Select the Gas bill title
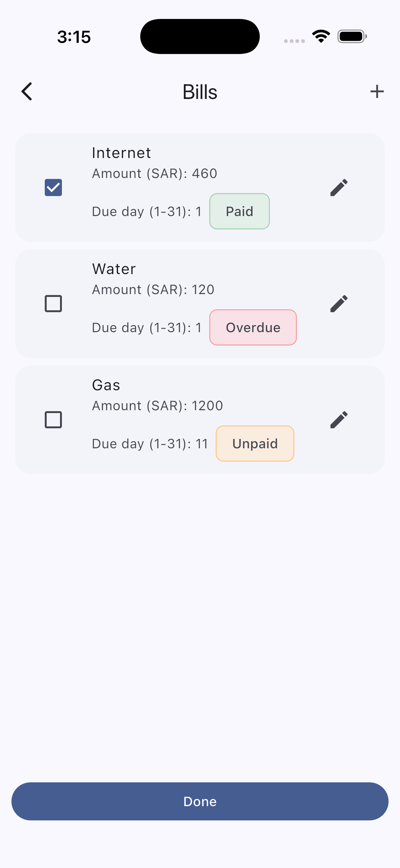 point(106,385)
